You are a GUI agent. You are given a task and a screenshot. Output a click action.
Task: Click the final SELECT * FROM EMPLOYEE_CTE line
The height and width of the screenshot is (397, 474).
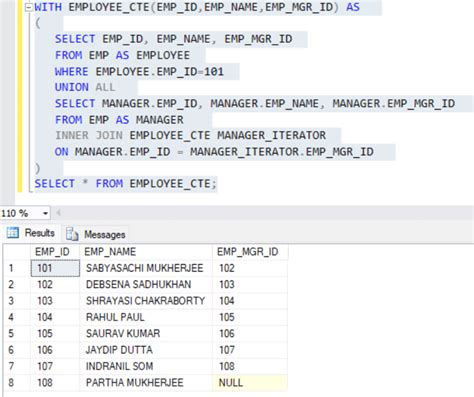pos(126,184)
